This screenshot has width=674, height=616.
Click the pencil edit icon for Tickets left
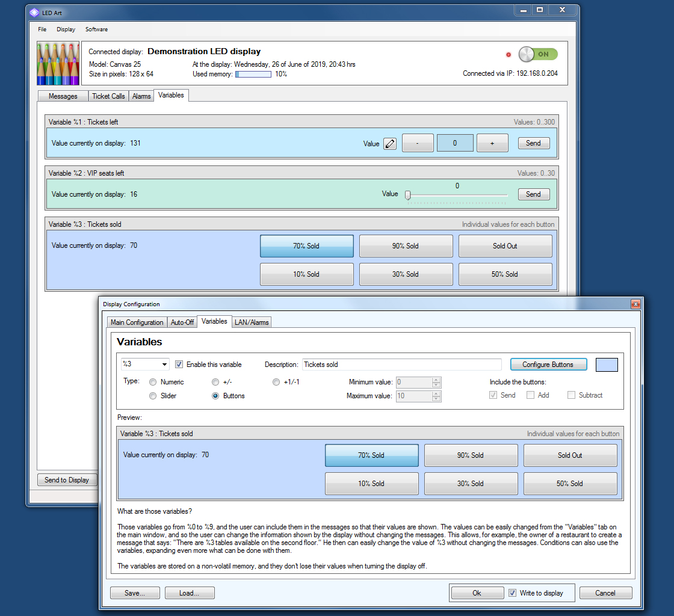coord(390,143)
